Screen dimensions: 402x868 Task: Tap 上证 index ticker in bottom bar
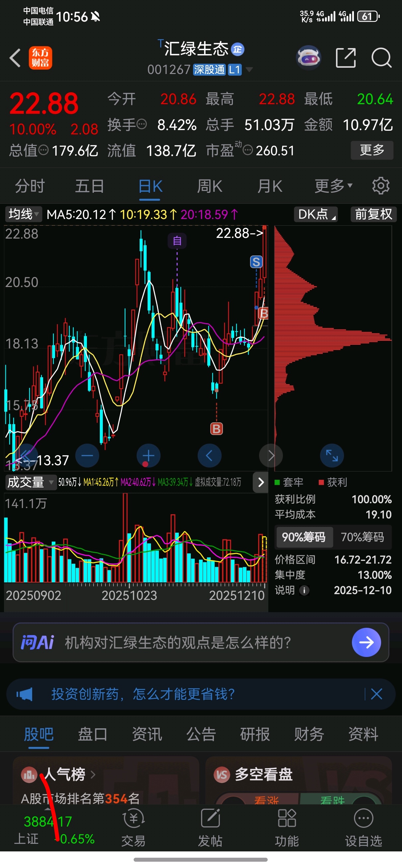click(54, 830)
